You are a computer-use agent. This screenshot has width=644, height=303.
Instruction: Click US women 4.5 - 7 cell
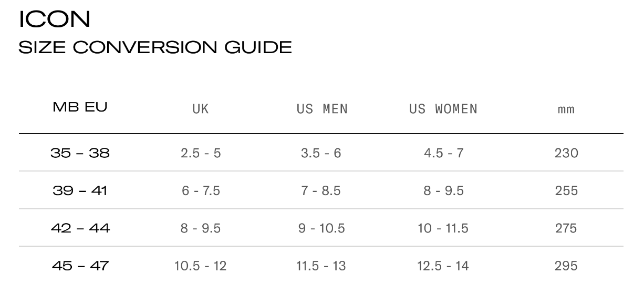coord(444,153)
